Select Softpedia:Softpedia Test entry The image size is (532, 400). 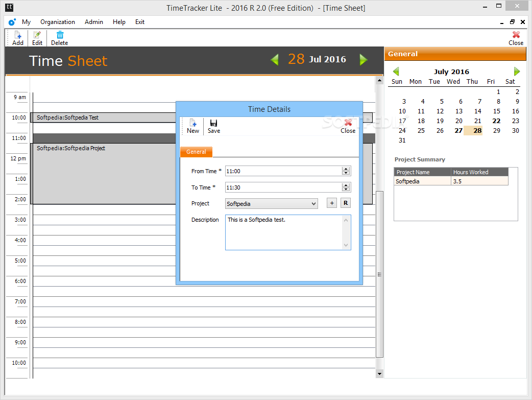(103, 117)
